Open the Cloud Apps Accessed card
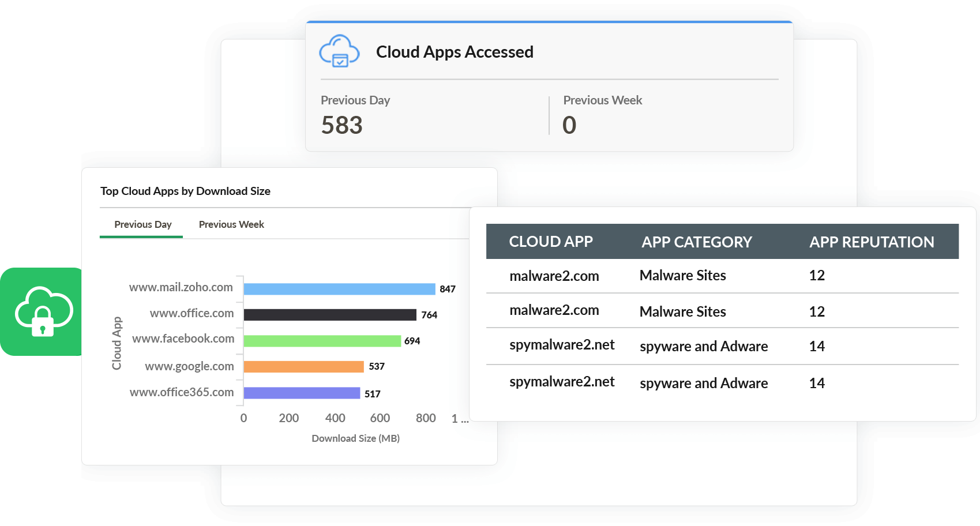Viewport: 980px width, 526px height. tap(548, 87)
